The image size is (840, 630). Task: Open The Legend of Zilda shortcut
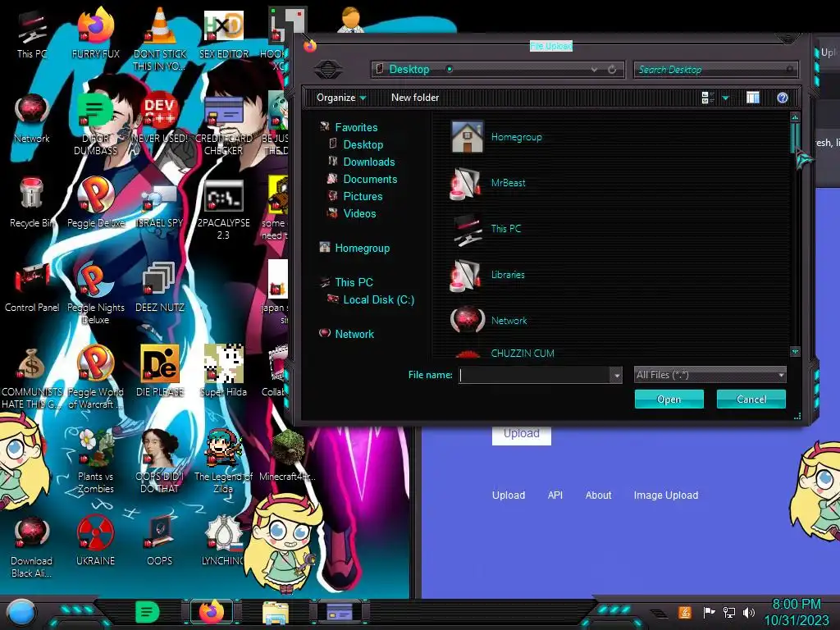pyautogui.click(x=223, y=462)
